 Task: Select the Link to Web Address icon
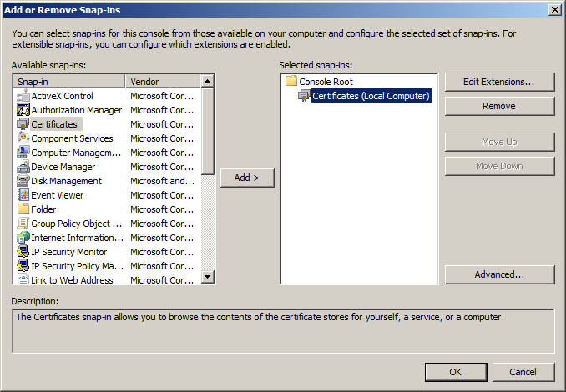(23, 280)
